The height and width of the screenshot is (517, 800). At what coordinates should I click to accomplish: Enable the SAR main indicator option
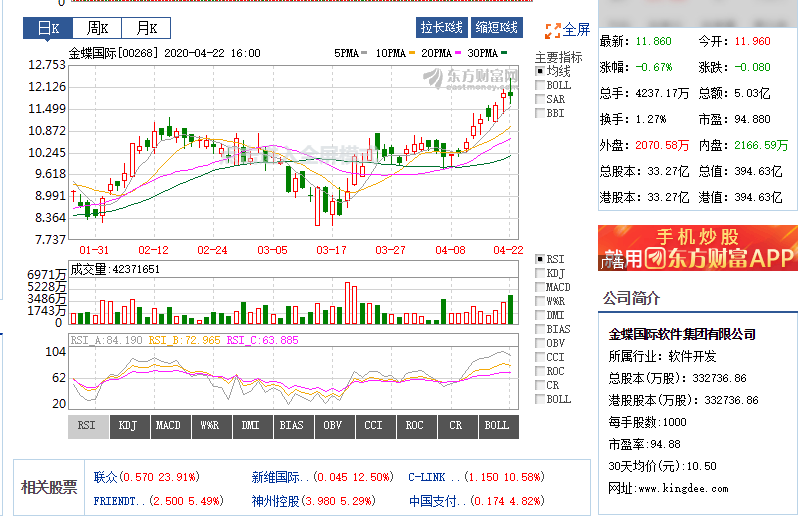pyautogui.click(x=541, y=100)
